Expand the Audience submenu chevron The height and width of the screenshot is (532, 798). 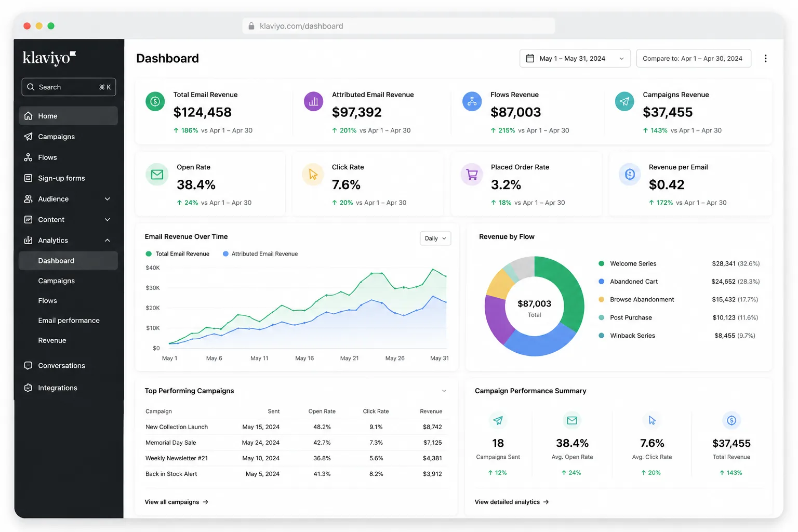108,199
